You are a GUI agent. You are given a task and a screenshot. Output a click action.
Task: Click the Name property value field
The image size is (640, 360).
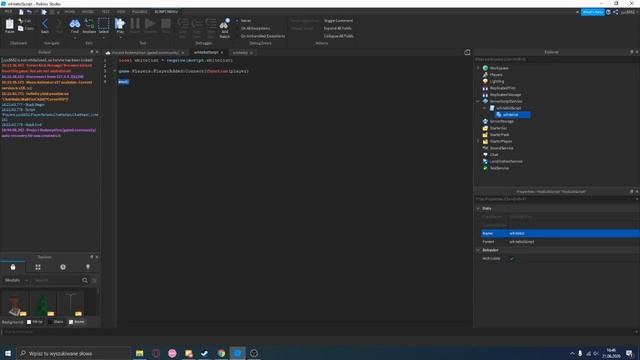point(573,233)
